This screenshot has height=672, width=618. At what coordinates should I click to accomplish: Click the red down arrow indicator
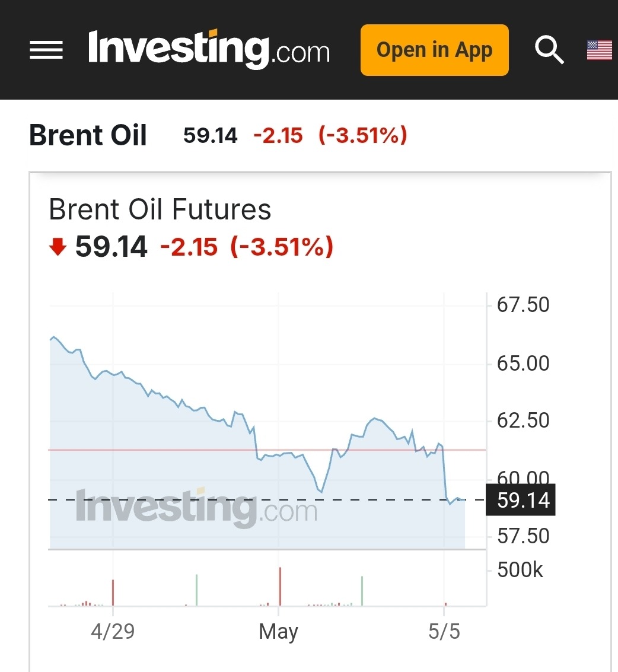(58, 247)
